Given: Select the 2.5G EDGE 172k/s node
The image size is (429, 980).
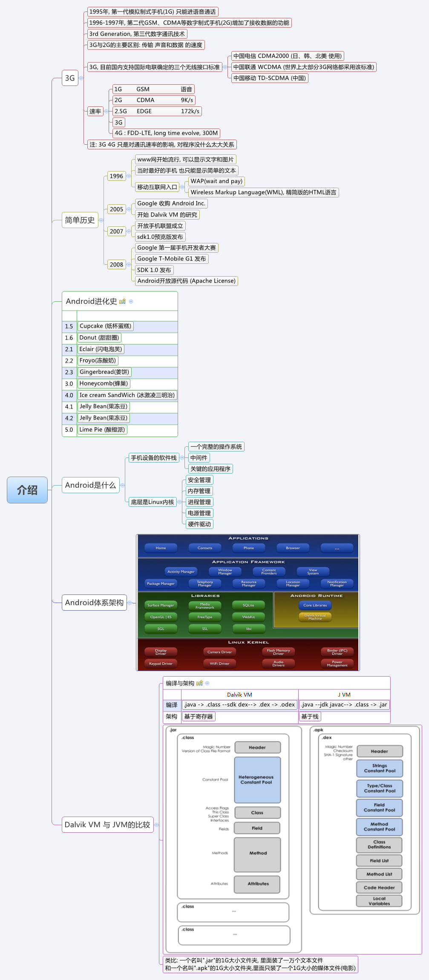Looking at the screenshot, I should (x=157, y=111).
